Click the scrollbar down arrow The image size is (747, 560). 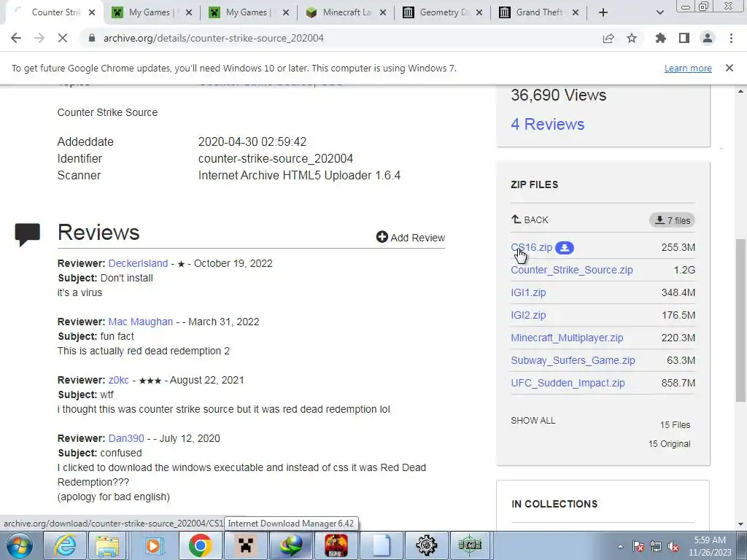click(741, 525)
